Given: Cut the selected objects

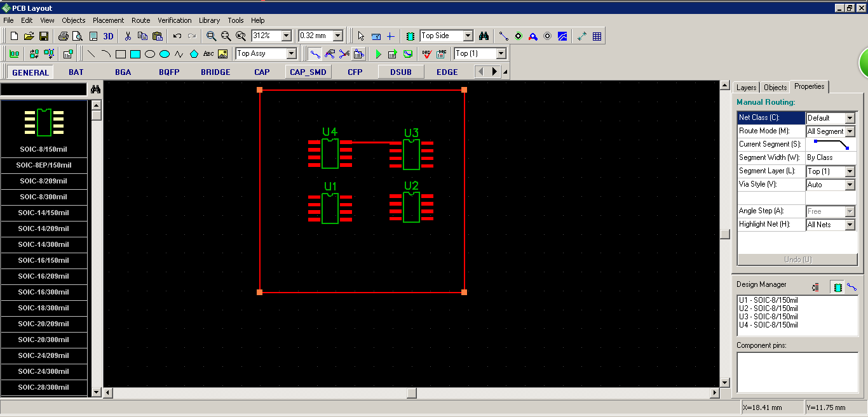Looking at the screenshot, I should pyautogui.click(x=128, y=36).
